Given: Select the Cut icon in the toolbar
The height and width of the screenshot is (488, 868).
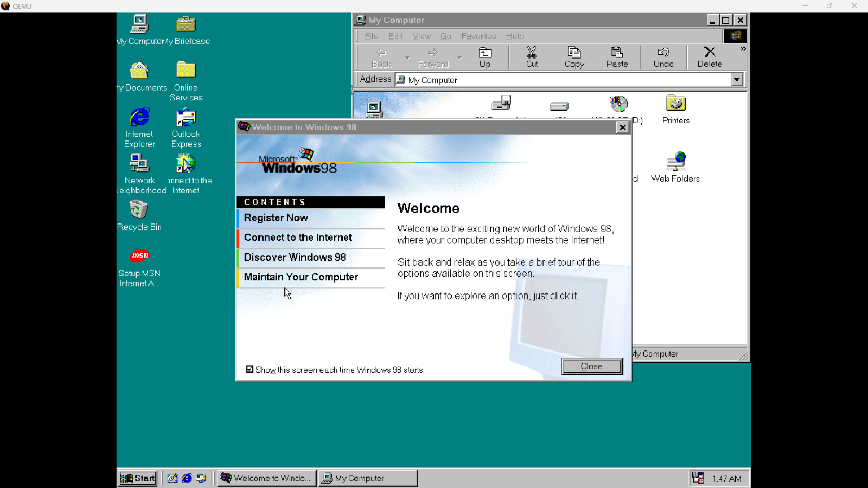Looking at the screenshot, I should click(x=531, y=57).
